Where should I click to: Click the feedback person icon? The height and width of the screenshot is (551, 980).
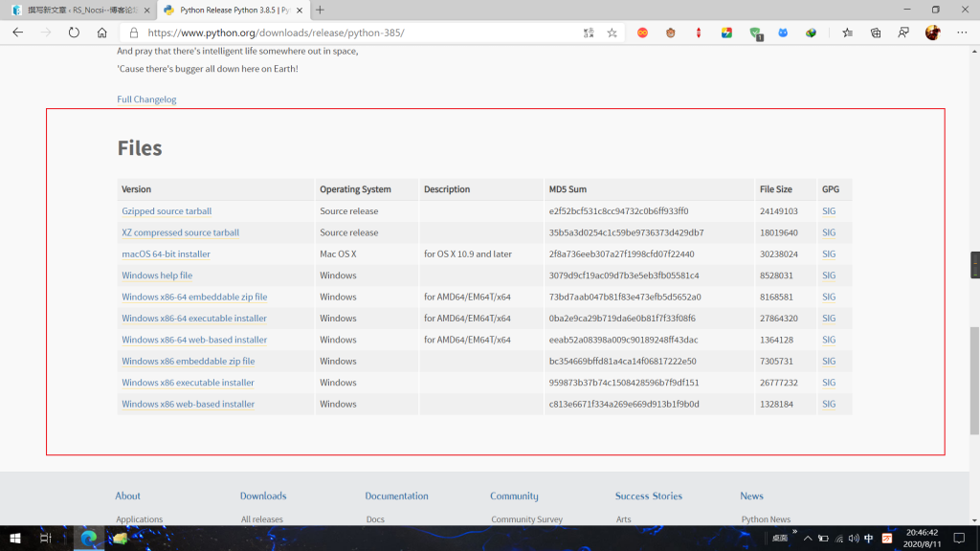(903, 33)
